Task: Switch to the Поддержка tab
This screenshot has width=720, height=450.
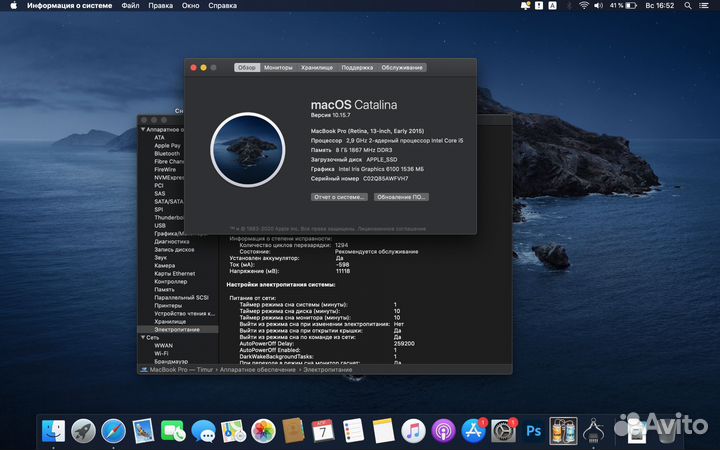Action: point(357,68)
